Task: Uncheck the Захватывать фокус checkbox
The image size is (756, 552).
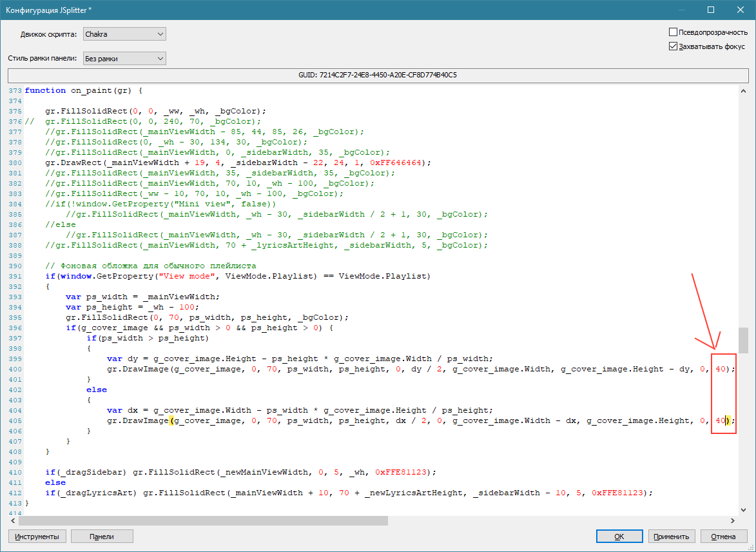Action: click(674, 46)
